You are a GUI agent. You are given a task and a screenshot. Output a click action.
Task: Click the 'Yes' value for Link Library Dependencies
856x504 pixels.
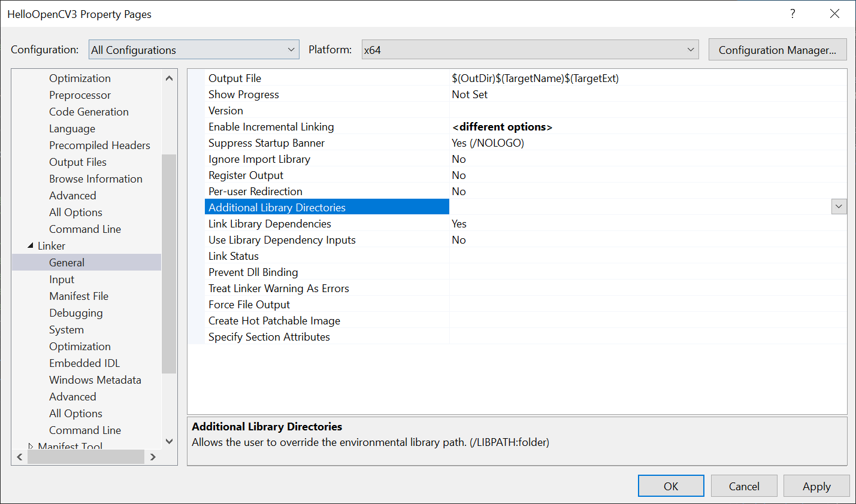(x=459, y=224)
